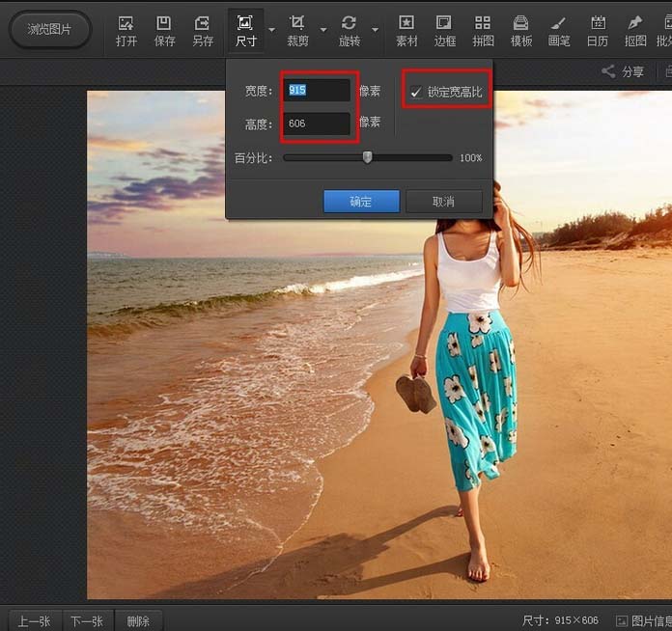Click the 百分比 percentage slider handle
The height and width of the screenshot is (631, 672).
(x=367, y=157)
